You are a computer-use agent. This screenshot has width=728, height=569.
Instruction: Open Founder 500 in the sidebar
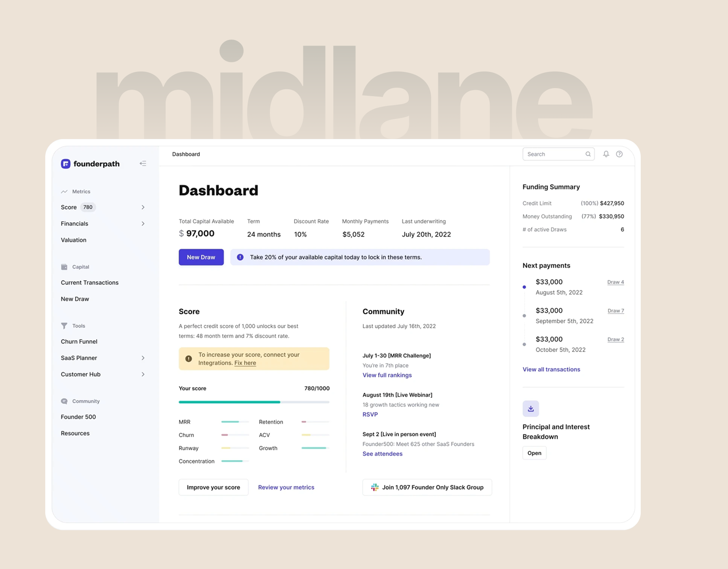pyautogui.click(x=78, y=417)
